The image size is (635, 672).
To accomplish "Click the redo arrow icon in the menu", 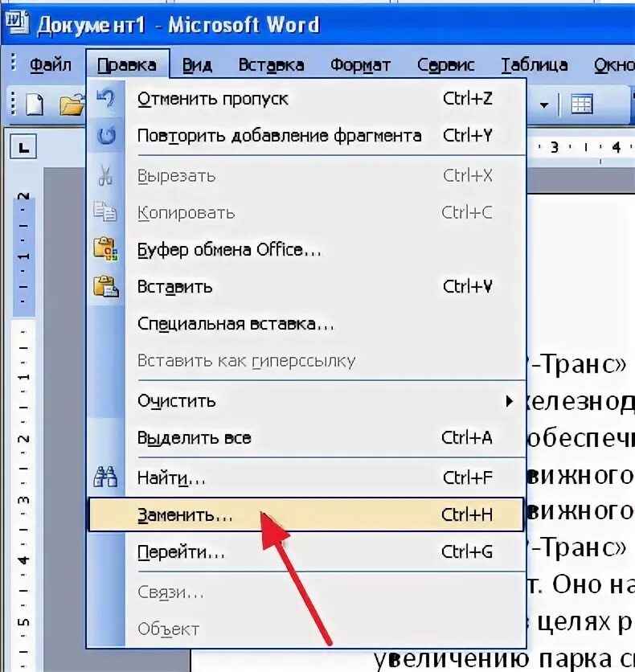I will (x=106, y=135).
